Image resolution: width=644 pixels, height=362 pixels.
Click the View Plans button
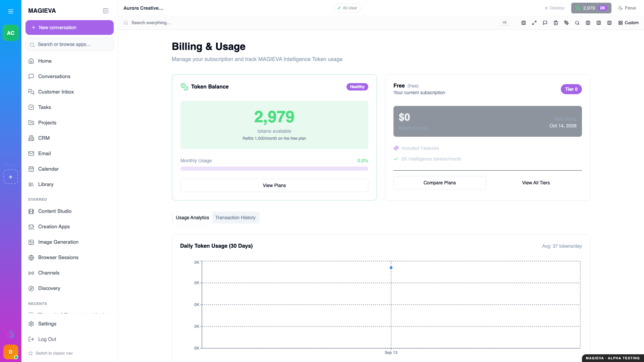(x=274, y=185)
